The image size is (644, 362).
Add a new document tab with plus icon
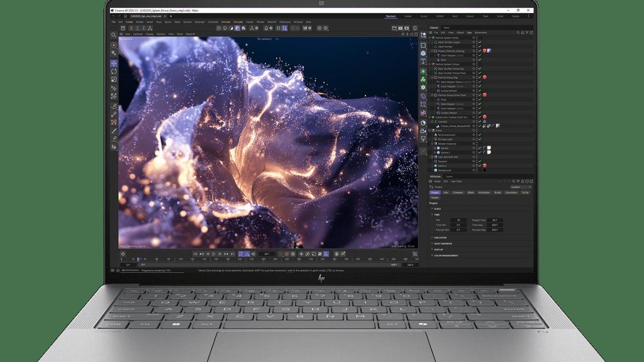(171, 16)
